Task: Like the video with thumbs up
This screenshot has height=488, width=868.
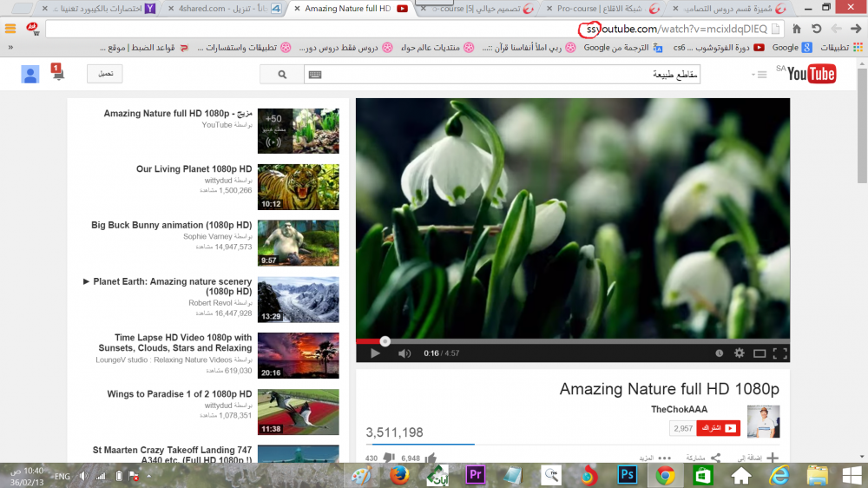Action: [431, 458]
